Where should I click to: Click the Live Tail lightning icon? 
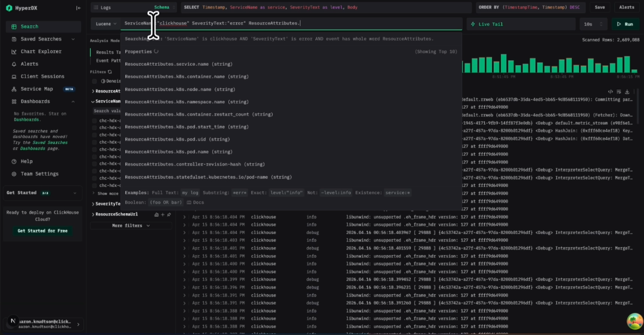473,24
